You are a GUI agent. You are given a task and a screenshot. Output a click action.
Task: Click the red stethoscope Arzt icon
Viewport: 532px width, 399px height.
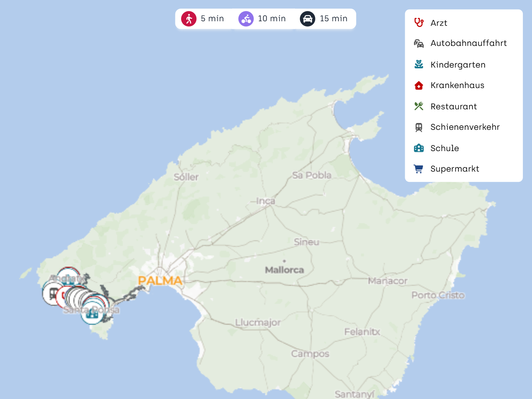tap(418, 23)
